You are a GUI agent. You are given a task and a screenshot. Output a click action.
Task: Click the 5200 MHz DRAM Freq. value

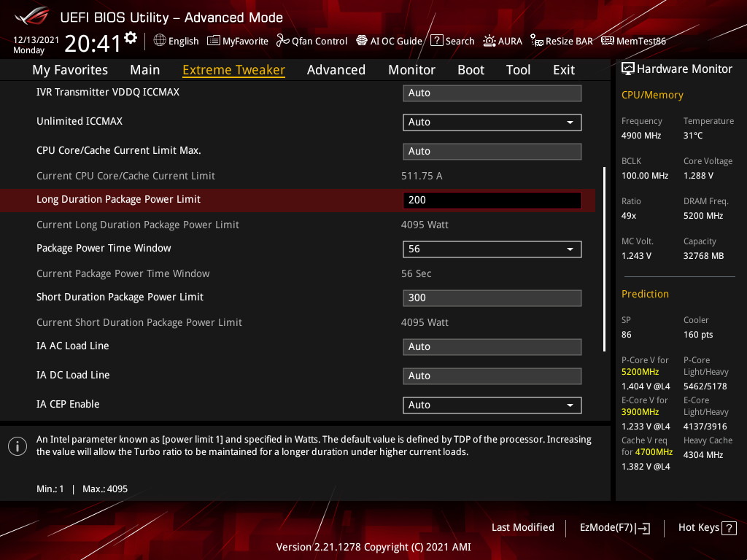[x=703, y=216]
